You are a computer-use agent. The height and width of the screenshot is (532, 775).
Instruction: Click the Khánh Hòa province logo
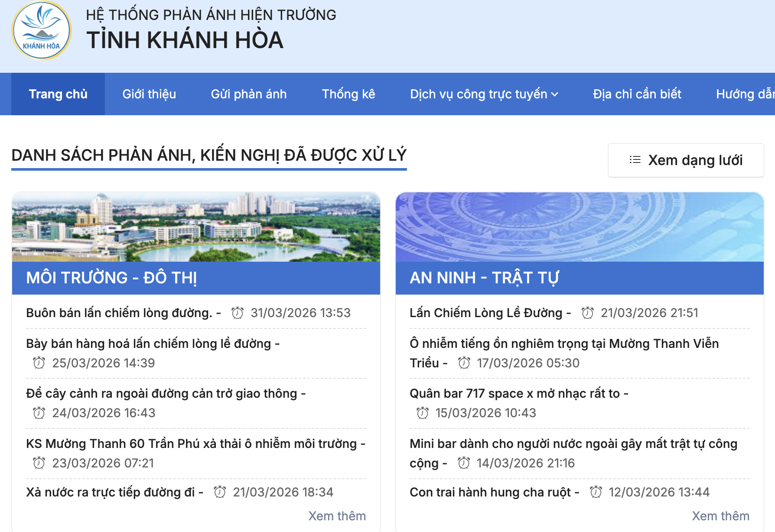click(41, 30)
